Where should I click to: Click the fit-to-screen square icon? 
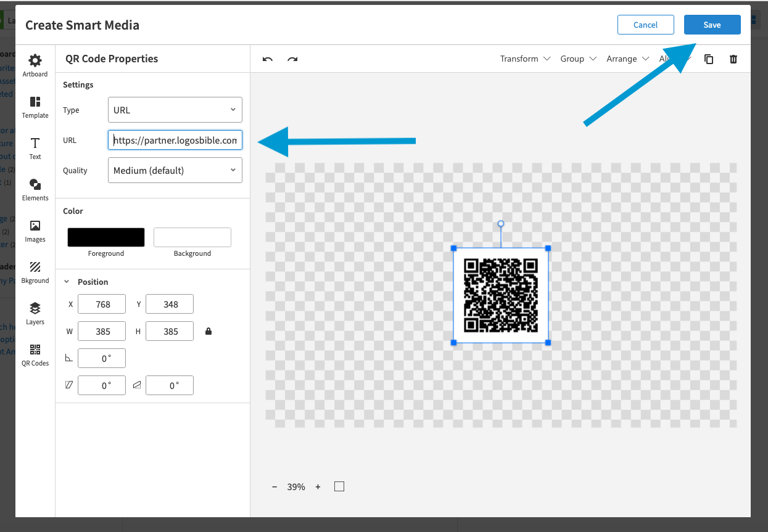click(339, 487)
